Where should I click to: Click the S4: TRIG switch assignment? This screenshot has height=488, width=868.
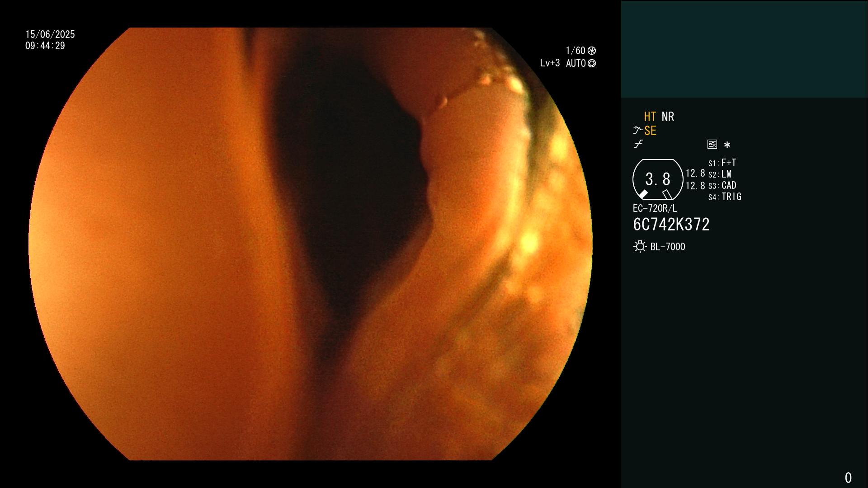coord(725,197)
